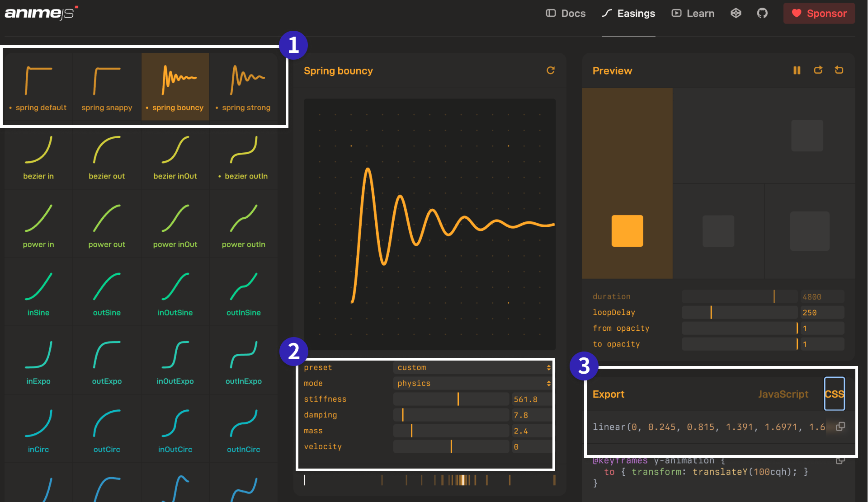Switch the export to the CSS tab

point(834,394)
